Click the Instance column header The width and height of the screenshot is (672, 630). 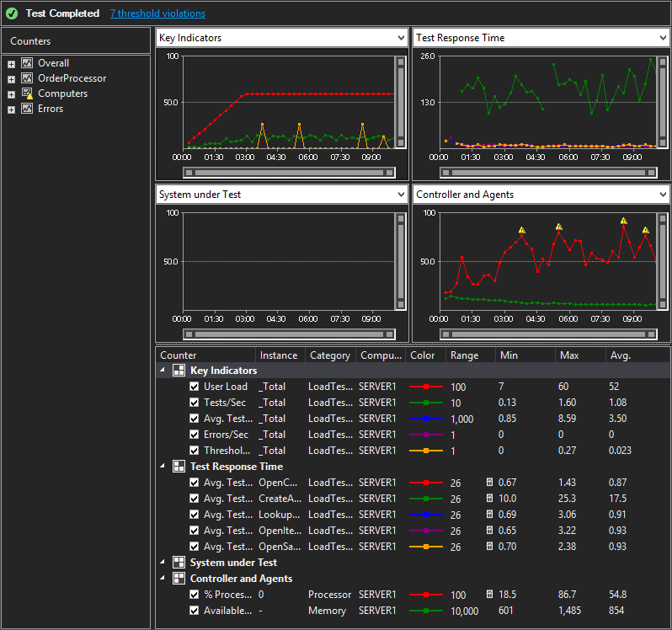coord(278,355)
